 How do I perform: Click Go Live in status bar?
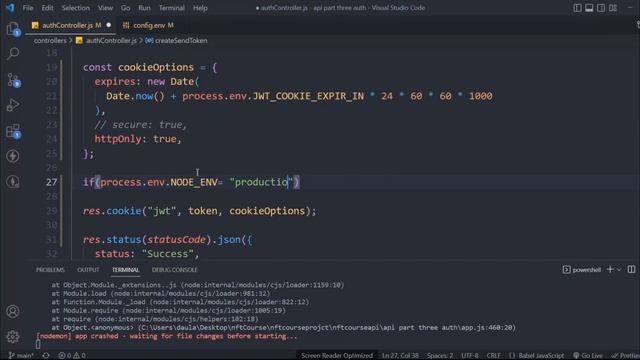[x=588, y=356]
